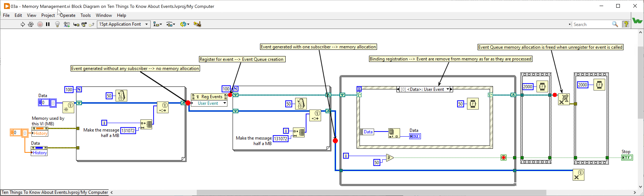
Task: Select the second loop's Generate User Event node
Action: point(315,115)
